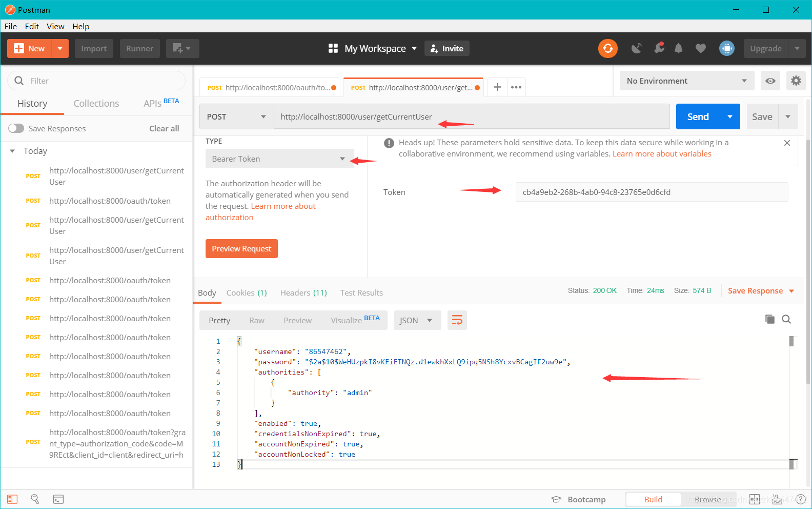
Task: Copy response body to clipboard
Action: click(x=769, y=319)
